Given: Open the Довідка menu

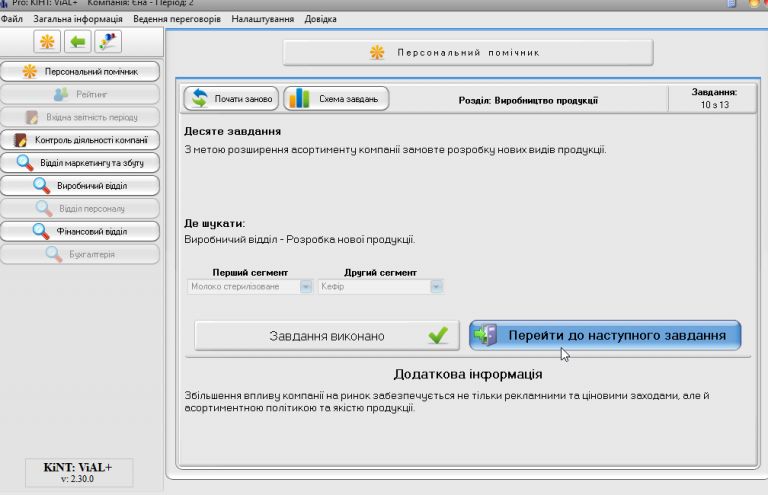Looking at the screenshot, I should click(x=320, y=19).
